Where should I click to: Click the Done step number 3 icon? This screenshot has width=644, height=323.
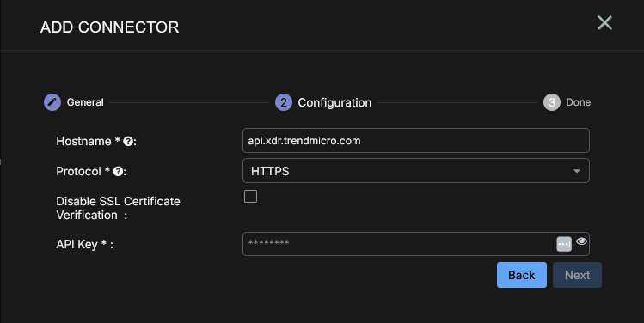point(552,102)
